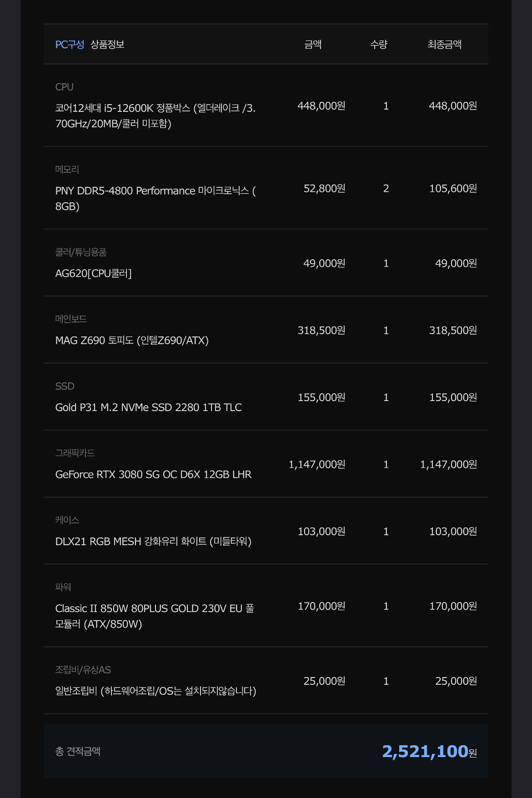Click the total 2,521,100원 amount
The image size is (532, 798).
click(429, 751)
